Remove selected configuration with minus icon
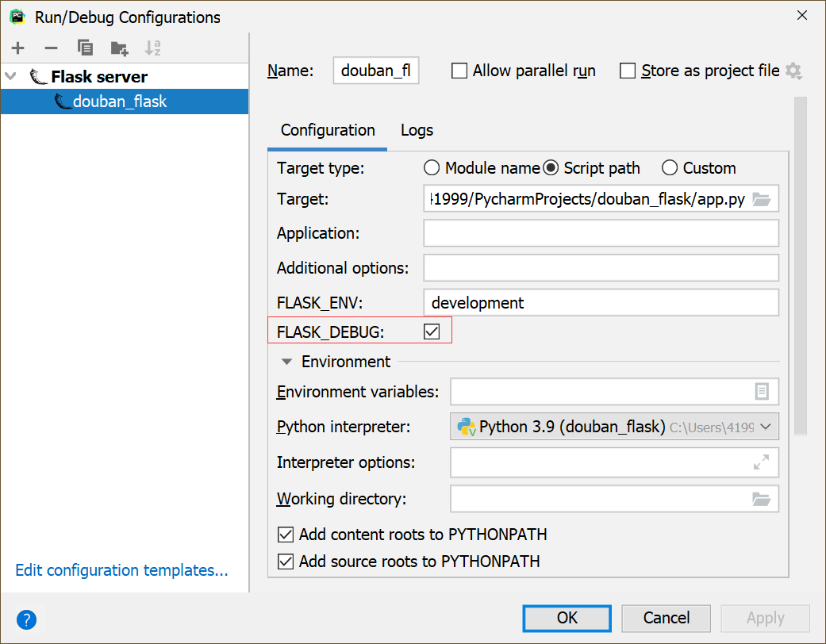Screen dimensions: 826x644 pos(51,48)
